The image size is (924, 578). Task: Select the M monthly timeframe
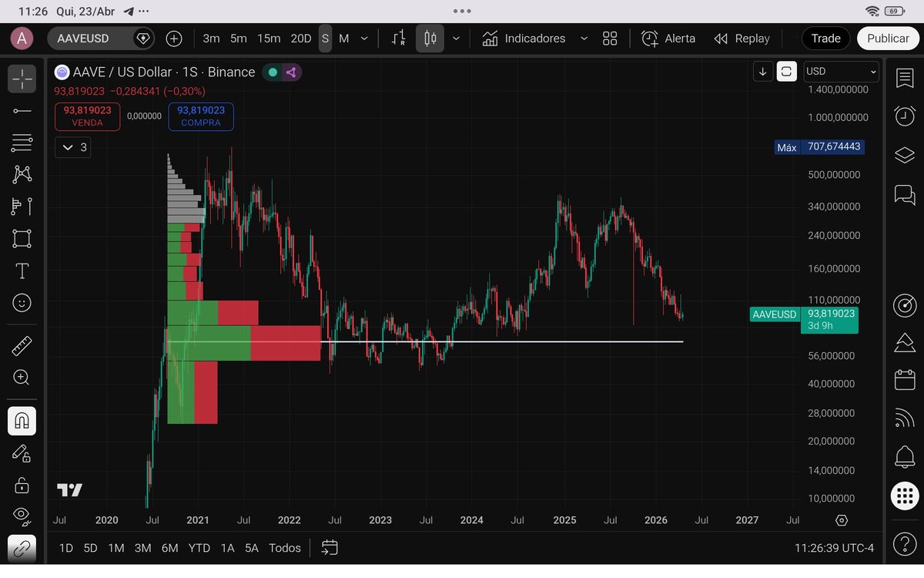pyautogui.click(x=343, y=39)
